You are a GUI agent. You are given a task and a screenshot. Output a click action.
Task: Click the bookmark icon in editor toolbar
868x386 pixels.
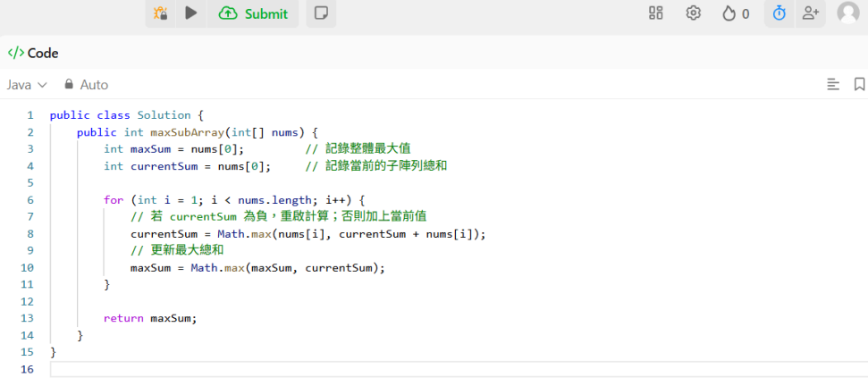pyautogui.click(x=859, y=85)
